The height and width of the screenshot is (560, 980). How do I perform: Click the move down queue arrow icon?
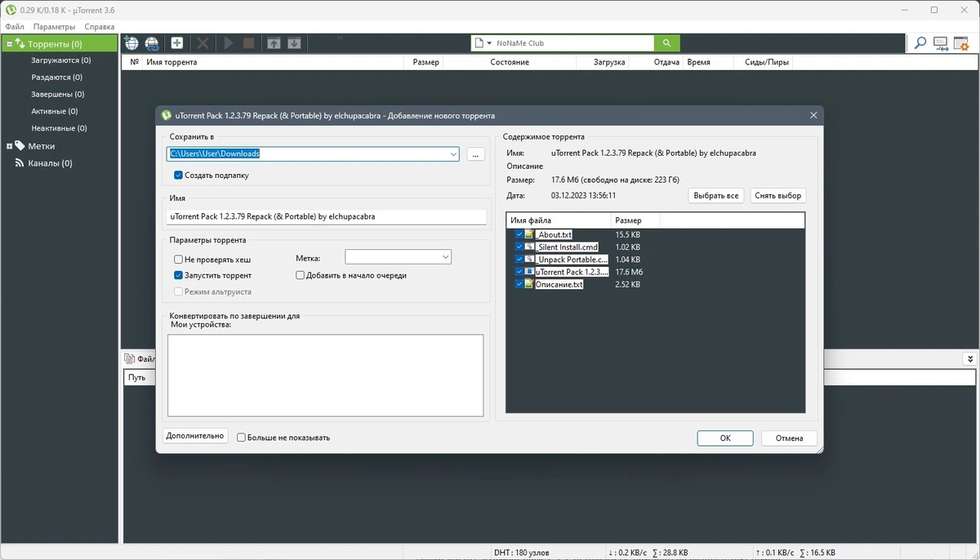(x=294, y=43)
